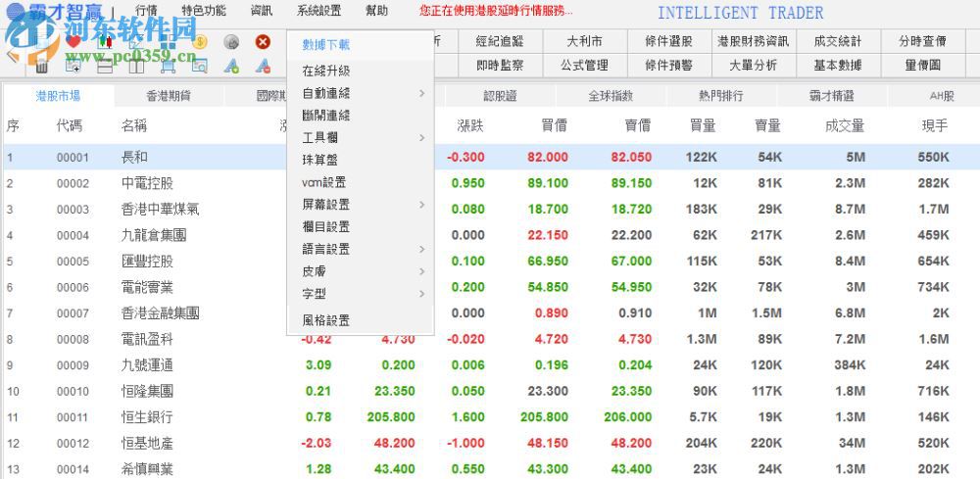Image resolution: width=980 pixels, height=479 pixels.
Task: Sort by the 代碼 column header
Action: point(69,126)
